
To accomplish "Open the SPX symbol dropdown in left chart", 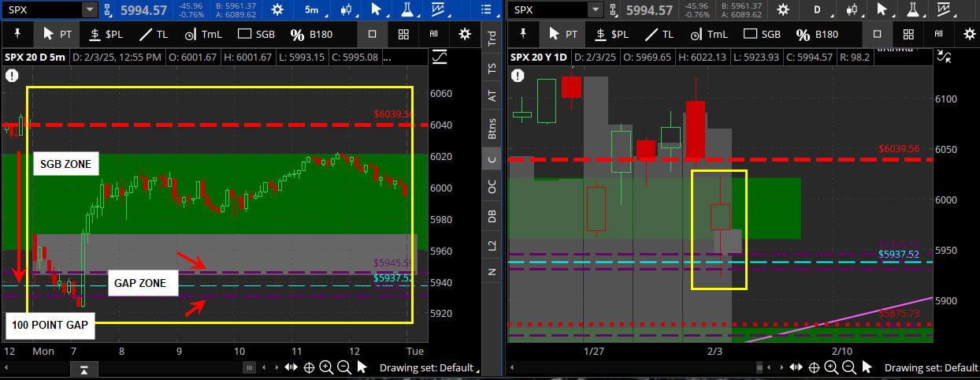I will [90, 10].
